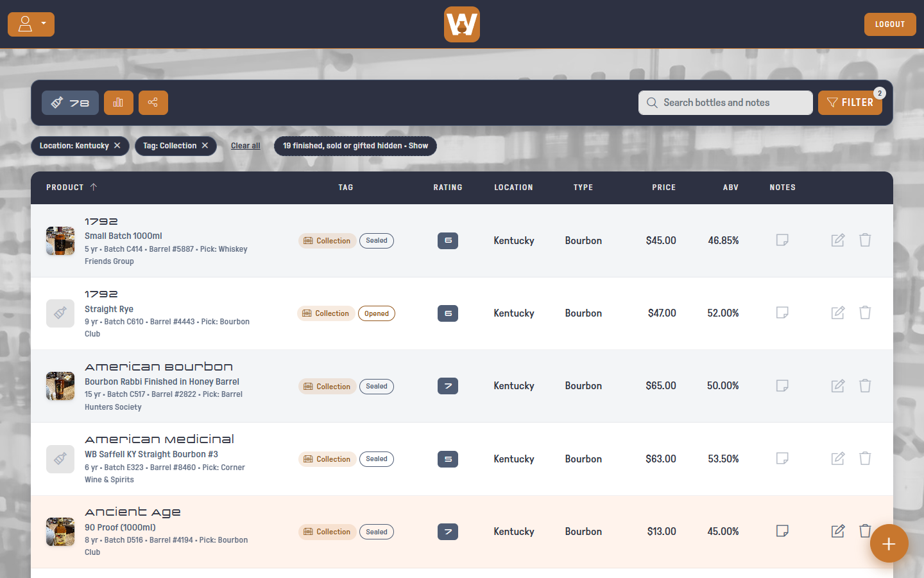Select the Collection tag on American Medicinal row
This screenshot has height=578, width=924.
point(327,459)
